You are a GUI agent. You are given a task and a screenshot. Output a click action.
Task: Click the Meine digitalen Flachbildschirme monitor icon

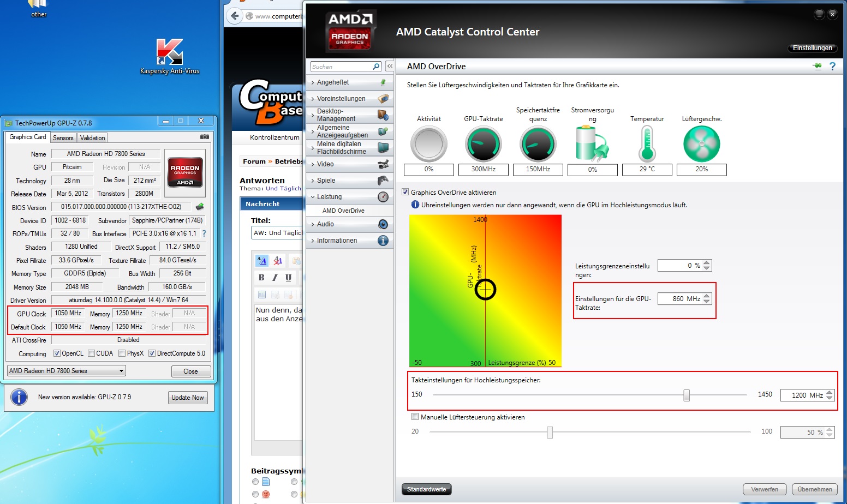coord(383,148)
